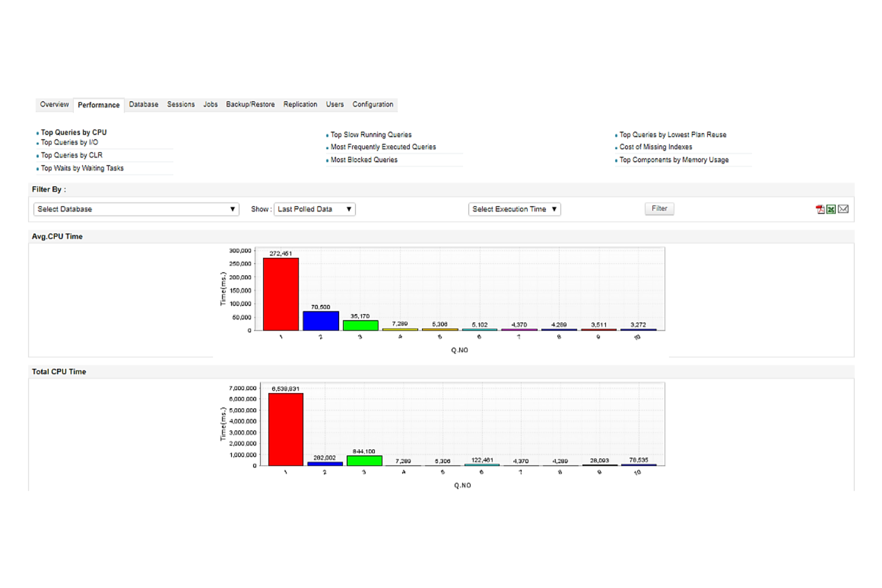The width and height of the screenshot is (882, 588).
Task: Click the tallest bar in Total CPU Time
Action: pyautogui.click(x=285, y=426)
